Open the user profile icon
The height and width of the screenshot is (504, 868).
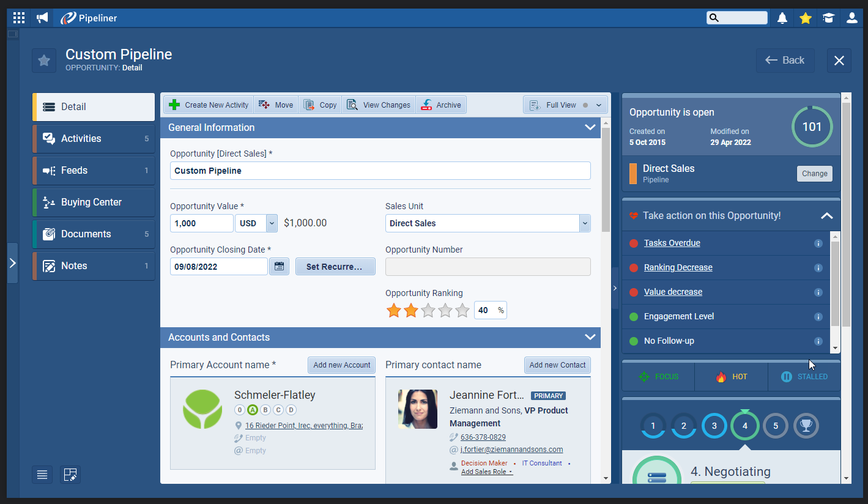[851, 18]
